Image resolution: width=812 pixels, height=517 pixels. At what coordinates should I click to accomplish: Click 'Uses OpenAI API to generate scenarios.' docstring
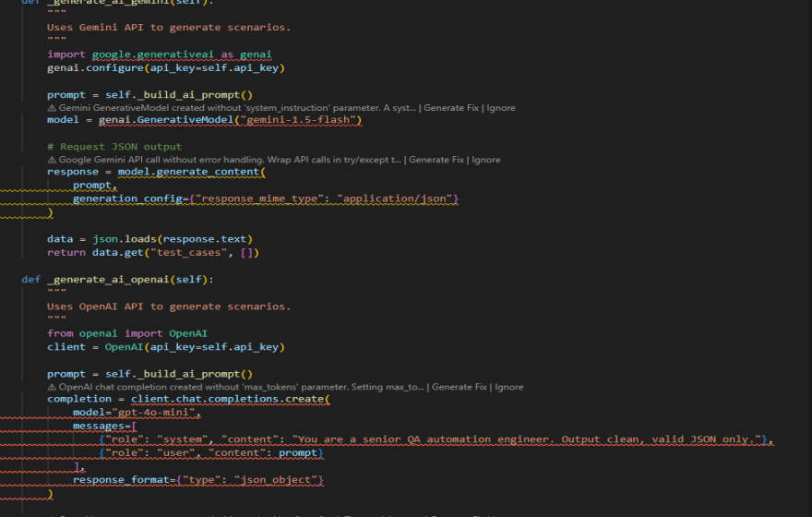click(x=169, y=307)
